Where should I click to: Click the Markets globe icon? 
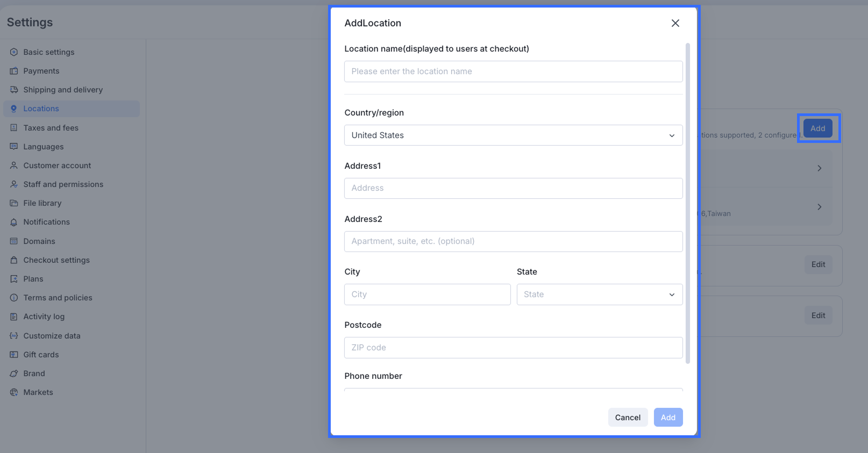[x=14, y=392]
